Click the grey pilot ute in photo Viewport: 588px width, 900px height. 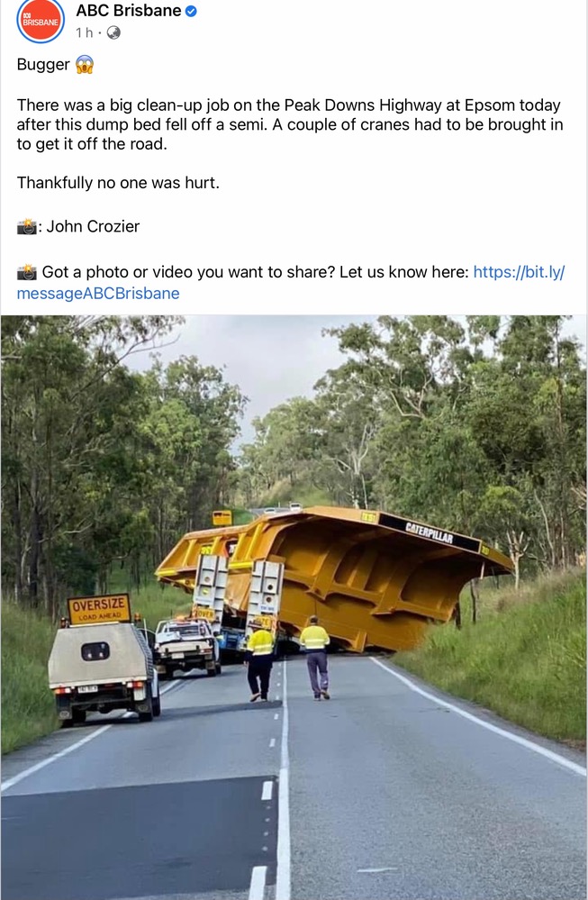[104, 671]
